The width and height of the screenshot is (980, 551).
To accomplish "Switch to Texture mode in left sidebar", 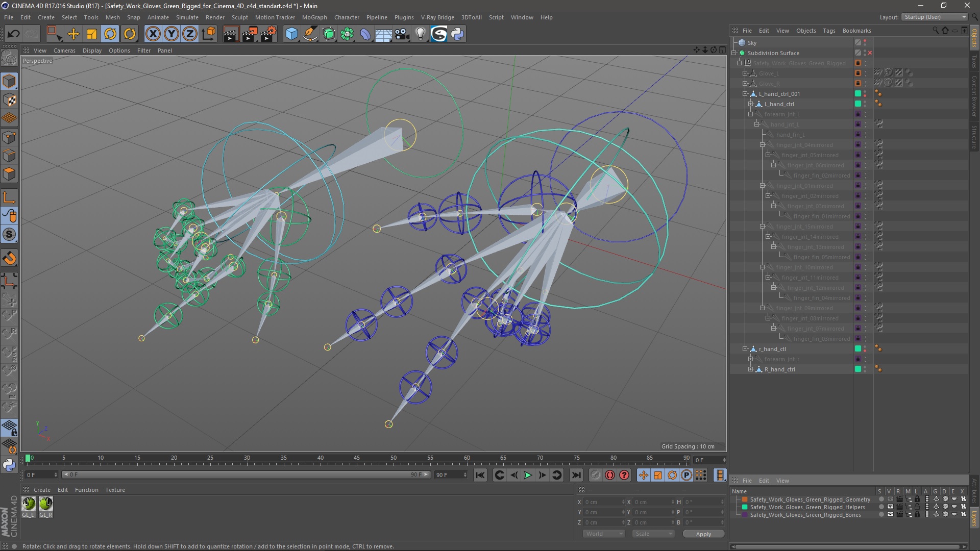I will 9,100.
